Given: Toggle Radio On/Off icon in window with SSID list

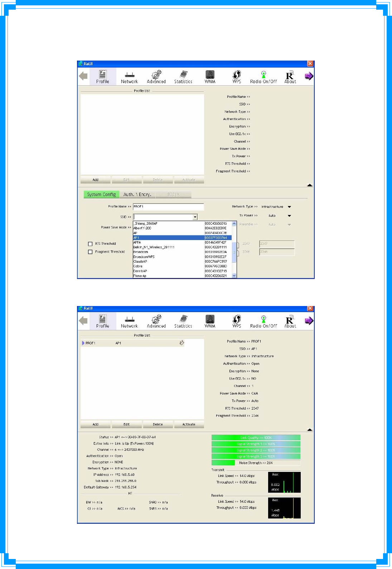Looking at the screenshot, I should [x=263, y=77].
